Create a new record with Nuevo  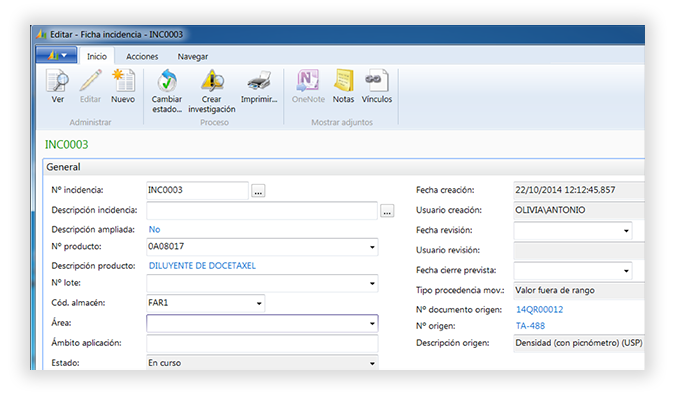[123, 81]
